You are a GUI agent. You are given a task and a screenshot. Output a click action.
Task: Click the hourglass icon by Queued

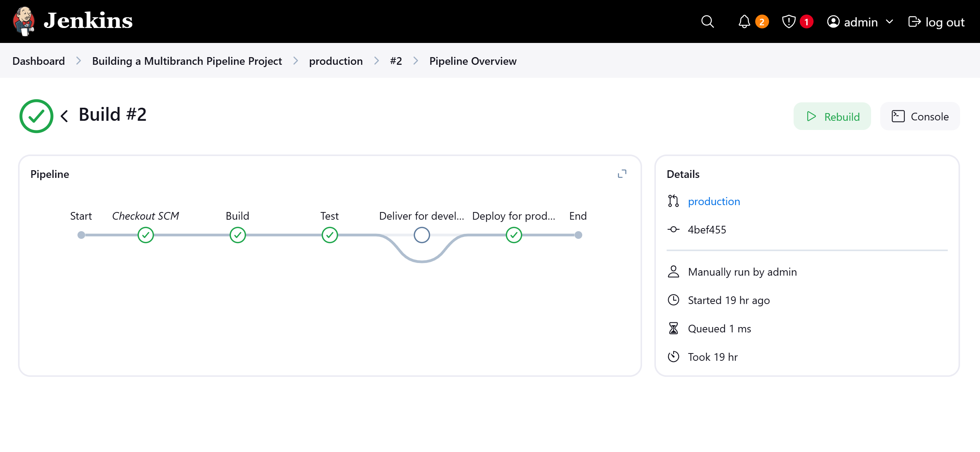coord(673,328)
